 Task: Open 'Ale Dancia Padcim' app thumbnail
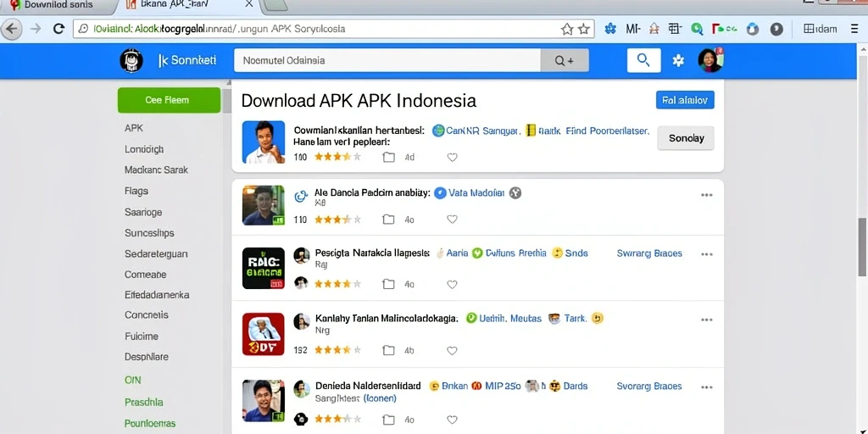click(x=264, y=205)
